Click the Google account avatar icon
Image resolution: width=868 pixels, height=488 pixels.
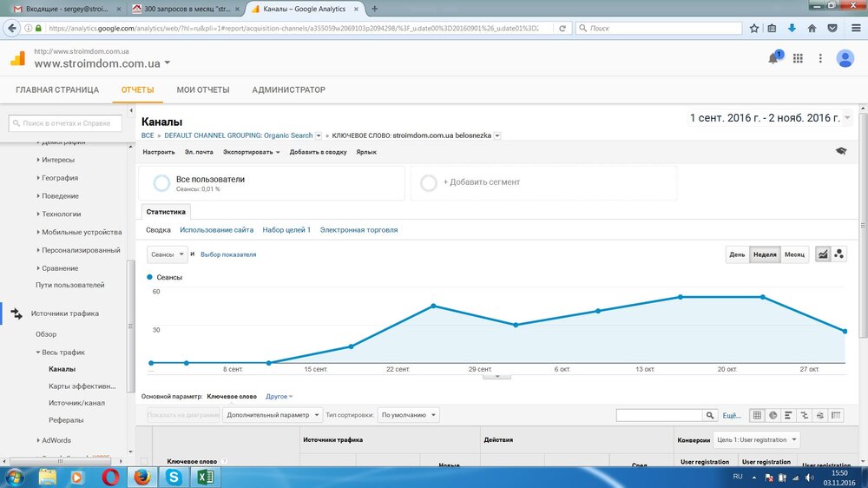(x=845, y=58)
